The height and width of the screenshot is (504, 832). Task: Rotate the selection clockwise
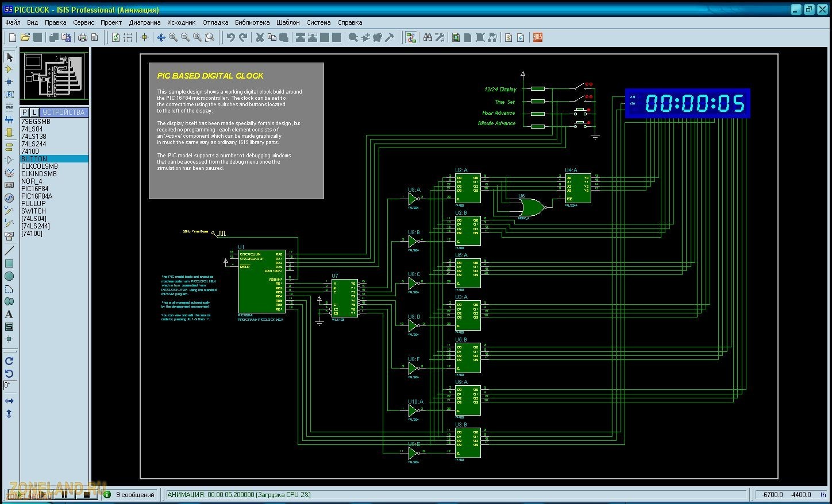[9, 361]
